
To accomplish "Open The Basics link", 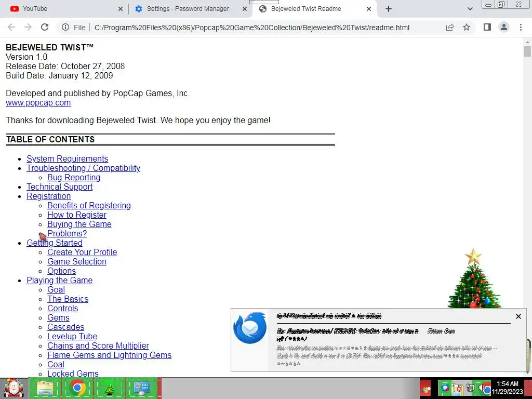I will coord(68,299).
